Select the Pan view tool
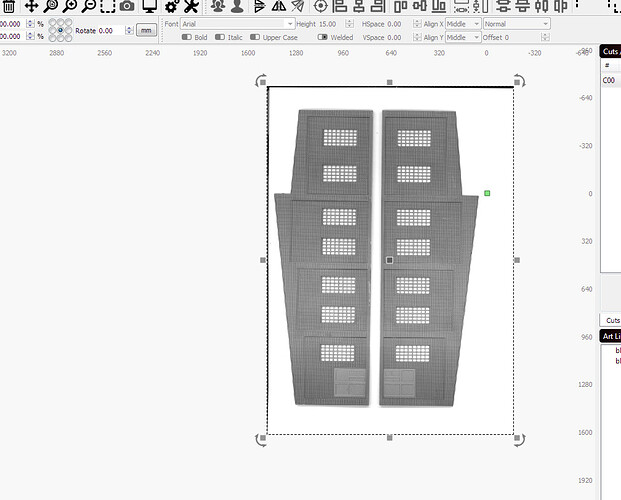This screenshot has height=500, width=621. click(31, 6)
